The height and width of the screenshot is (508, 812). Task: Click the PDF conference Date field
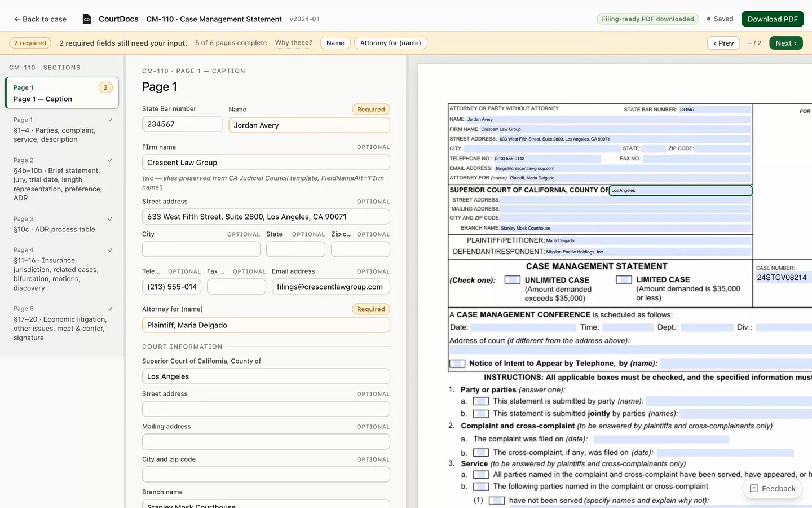(523, 327)
